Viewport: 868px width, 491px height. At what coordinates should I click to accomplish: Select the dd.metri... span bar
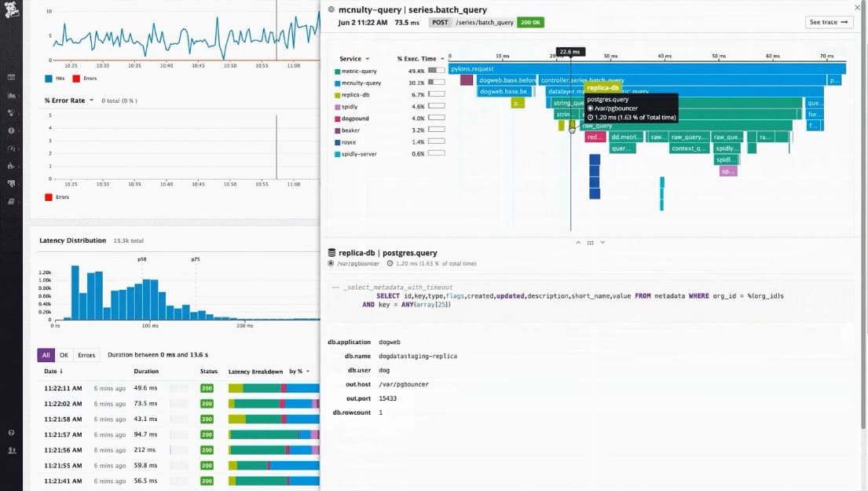click(625, 137)
